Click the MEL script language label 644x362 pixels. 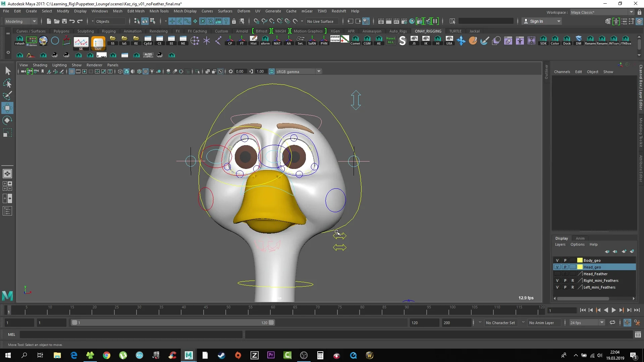pos(12,335)
